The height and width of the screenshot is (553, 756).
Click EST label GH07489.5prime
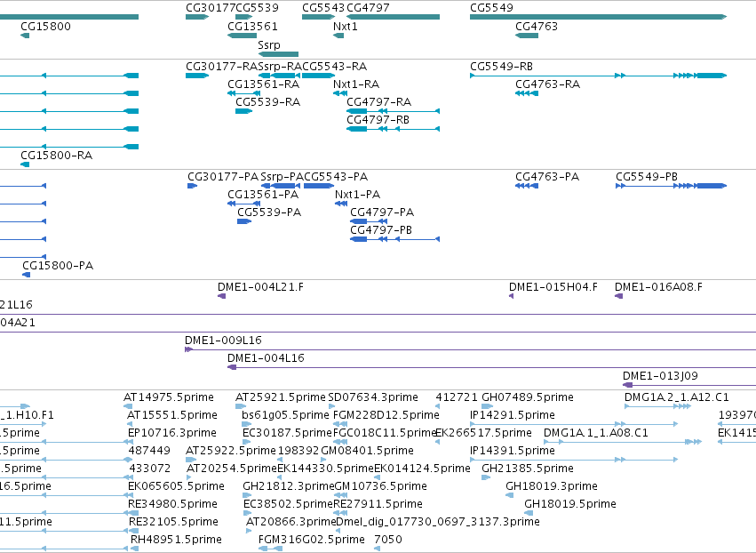pyautogui.click(x=528, y=397)
